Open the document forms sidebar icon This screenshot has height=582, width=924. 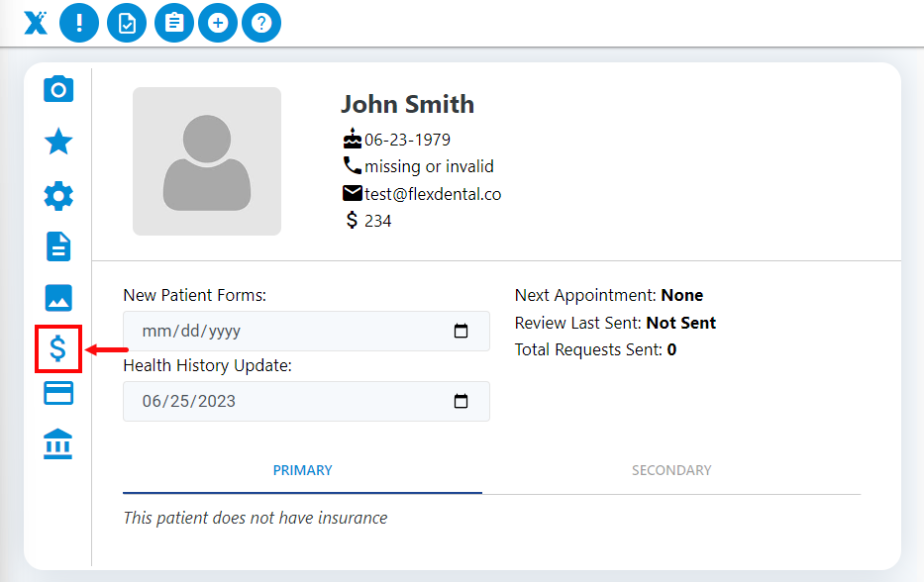point(58,246)
